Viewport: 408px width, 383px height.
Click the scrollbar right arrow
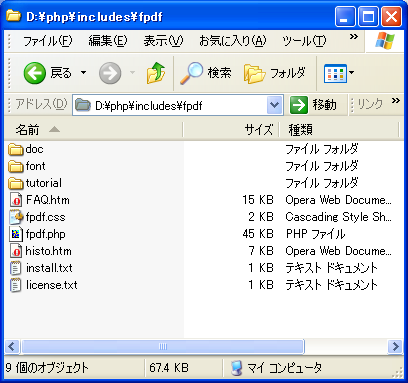tap(396, 346)
